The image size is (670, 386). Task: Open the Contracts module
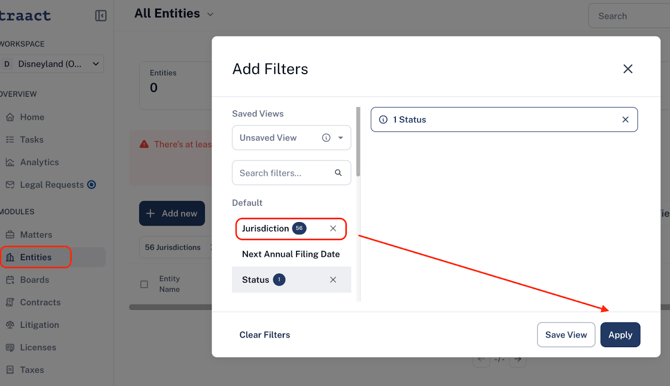40,302
